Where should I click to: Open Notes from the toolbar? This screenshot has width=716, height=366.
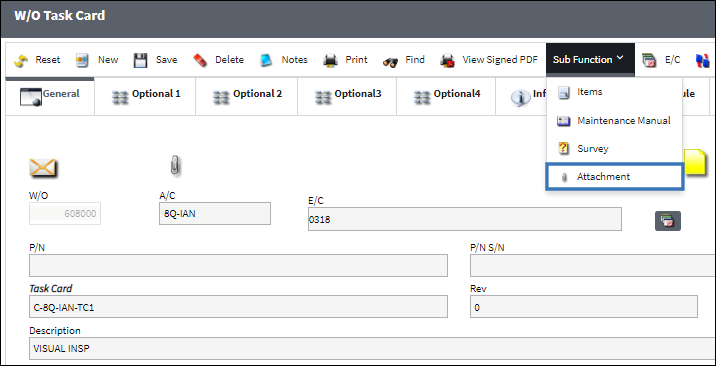(x=283, y=60)
